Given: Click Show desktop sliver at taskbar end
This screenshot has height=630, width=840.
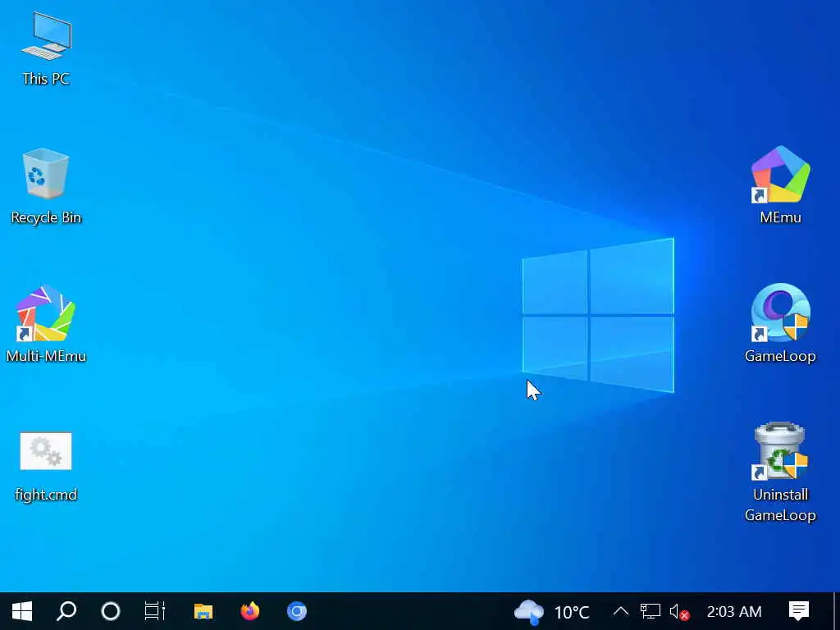Looking at the screenshot, I should 836,611.
